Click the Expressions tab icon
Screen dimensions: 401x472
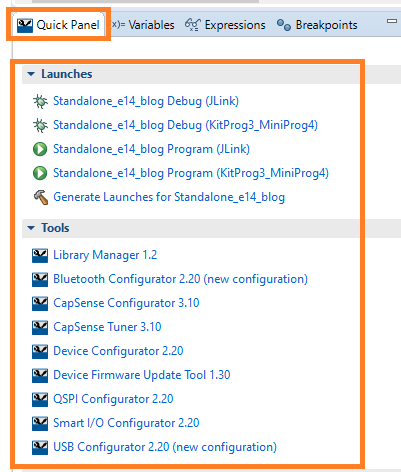(x=192, y=25)
